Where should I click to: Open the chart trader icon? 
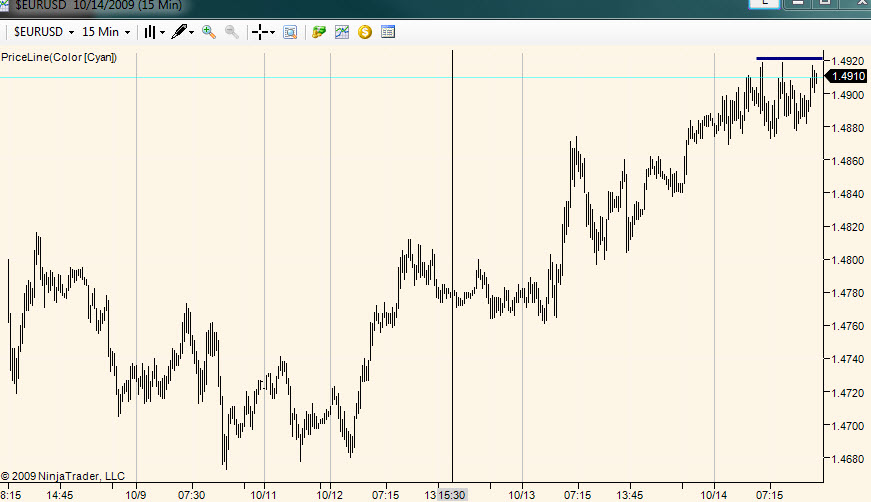coord(319,32)
